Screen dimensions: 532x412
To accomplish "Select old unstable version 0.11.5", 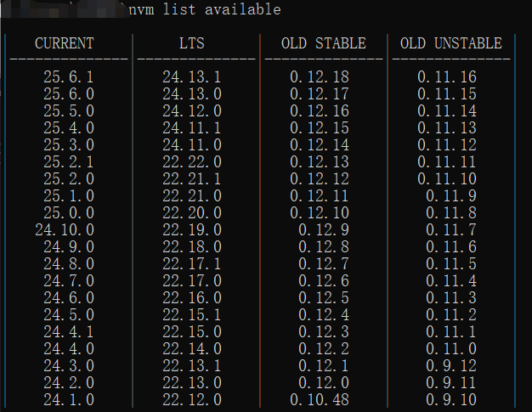I will (x=451, y=264).
